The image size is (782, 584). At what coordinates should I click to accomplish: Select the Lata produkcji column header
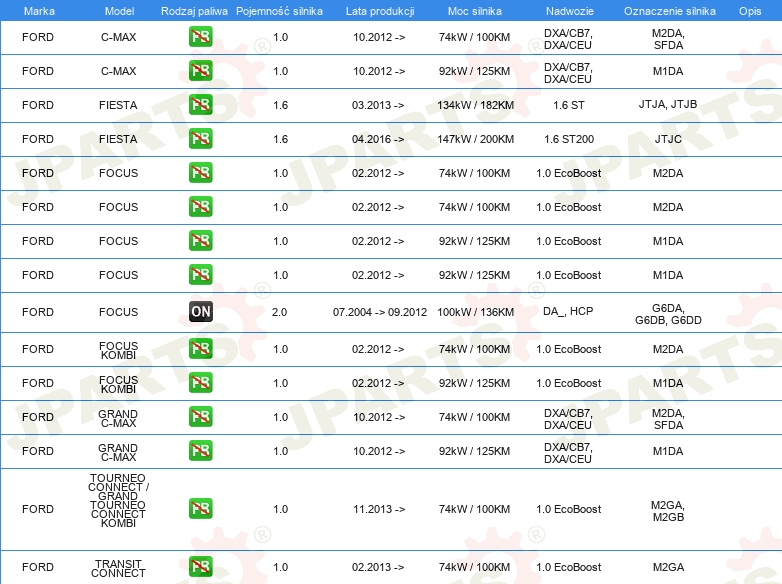click(379, 11)
